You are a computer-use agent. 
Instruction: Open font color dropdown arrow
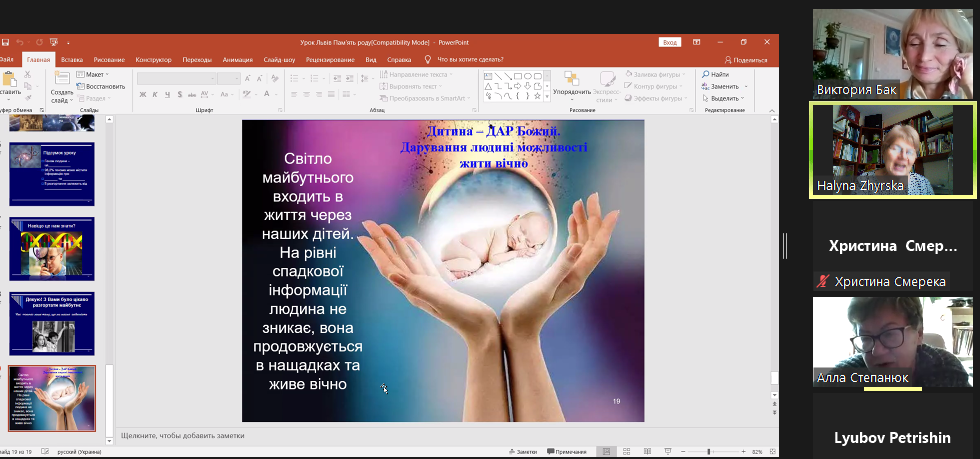(x=276, y=94)
